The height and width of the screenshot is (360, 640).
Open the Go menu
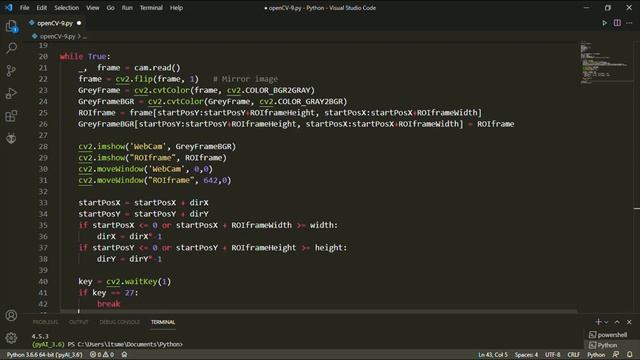tap(111, 8)
